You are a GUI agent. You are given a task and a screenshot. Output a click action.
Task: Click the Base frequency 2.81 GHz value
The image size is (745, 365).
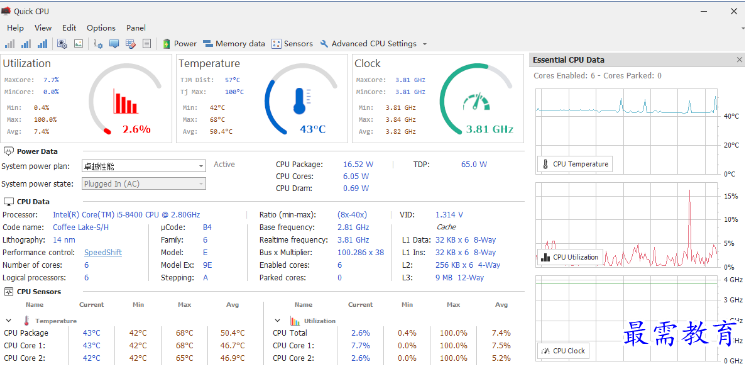pyautogui.click(x=353, y=227)
